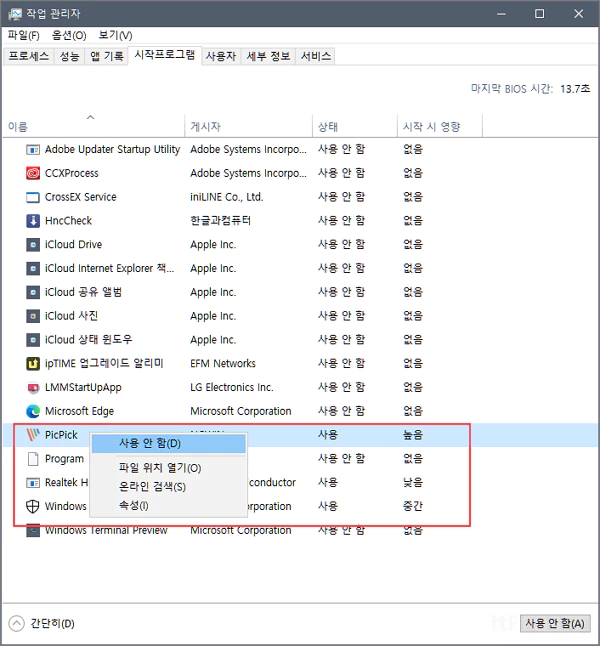Screen dimensions: 600x646
Task: Switch to the 앱 기록 tab
Action: coord(107,56)
